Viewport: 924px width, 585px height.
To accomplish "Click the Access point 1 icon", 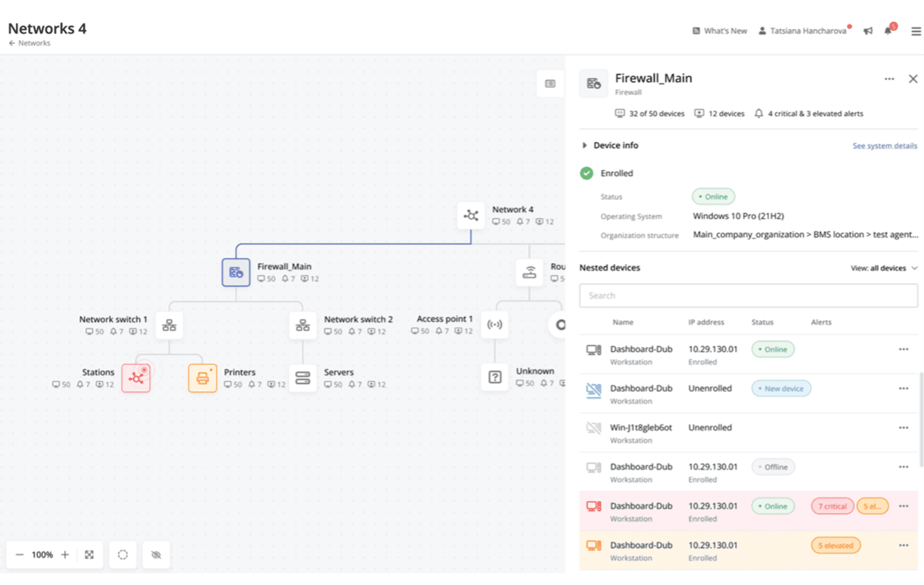I will pyautogui.click(x=494, y=325).
